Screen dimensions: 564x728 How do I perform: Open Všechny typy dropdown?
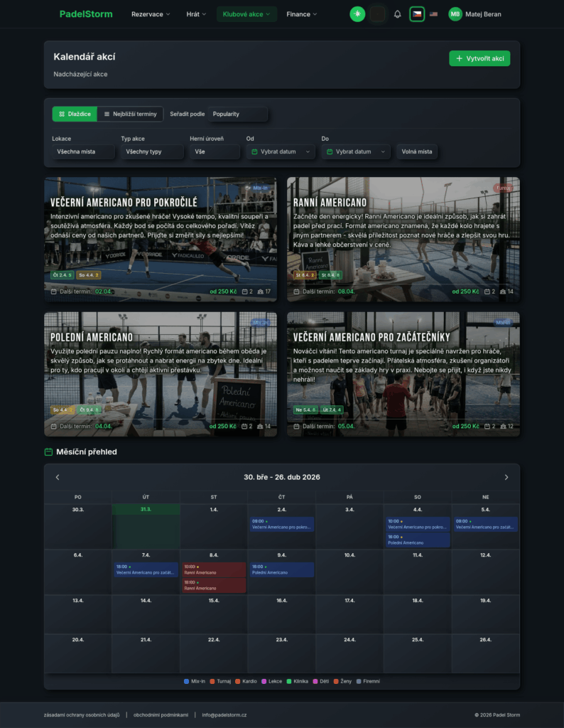pos(152,152)
